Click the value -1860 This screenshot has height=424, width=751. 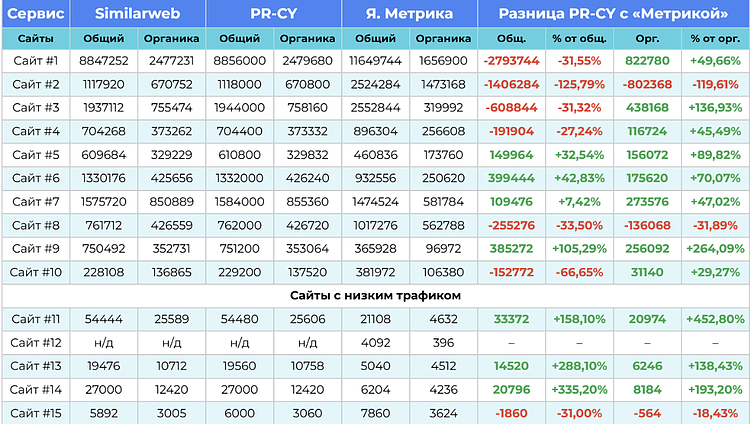pos(512,413)
